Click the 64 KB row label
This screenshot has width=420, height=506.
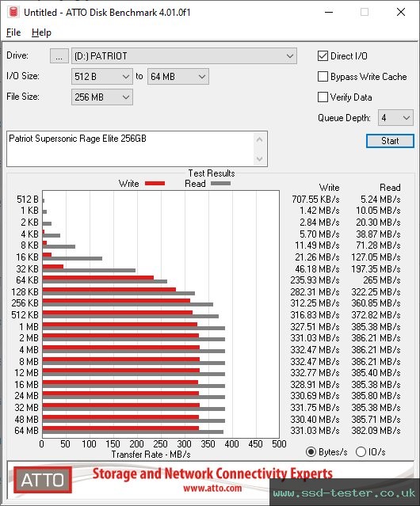click(27, 280)
